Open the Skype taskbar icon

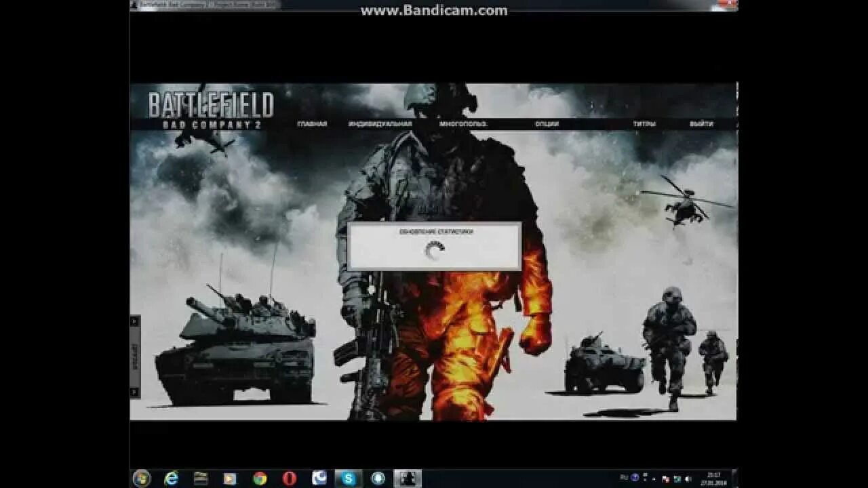pos(349,479)
